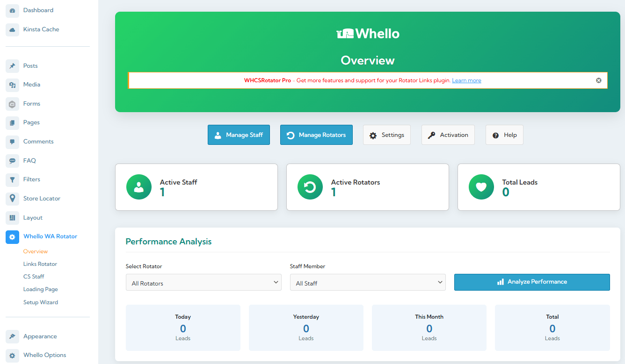Click the Appearance brush icon

(x=13, y=336)
